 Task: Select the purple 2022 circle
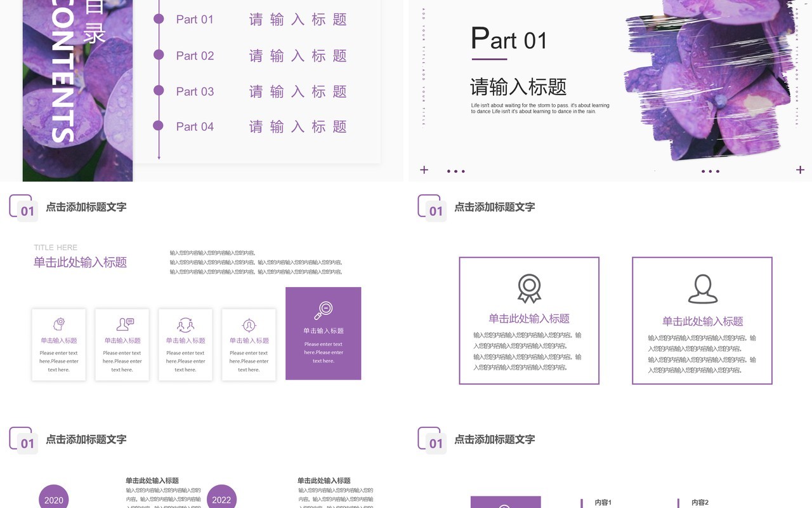point(221,497)
